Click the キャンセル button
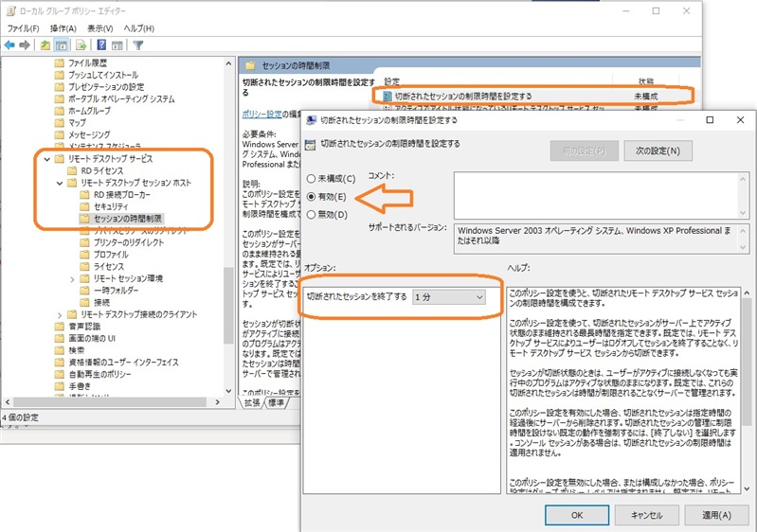 tap(646, 515)
